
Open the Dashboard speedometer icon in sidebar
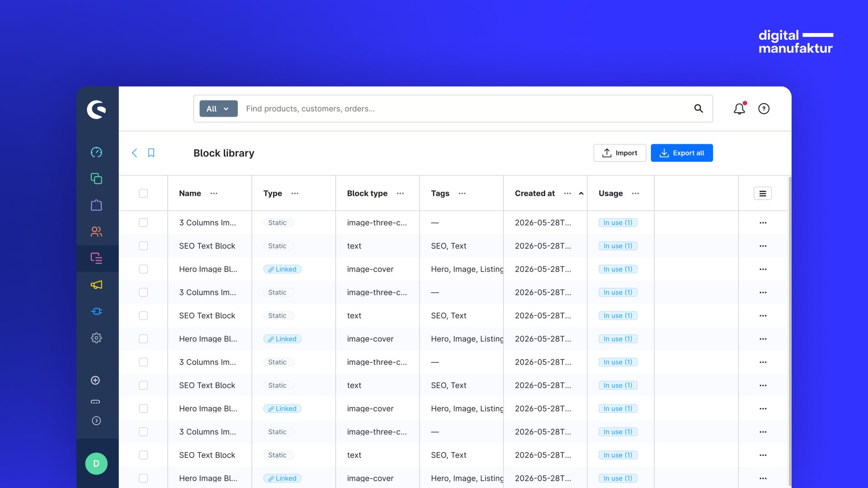(x=96, y=152)
